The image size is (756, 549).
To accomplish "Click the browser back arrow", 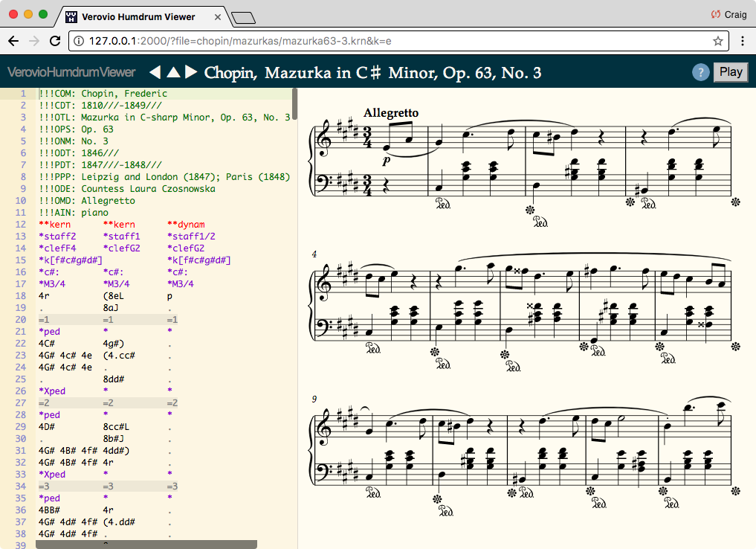I will point(13,41).
